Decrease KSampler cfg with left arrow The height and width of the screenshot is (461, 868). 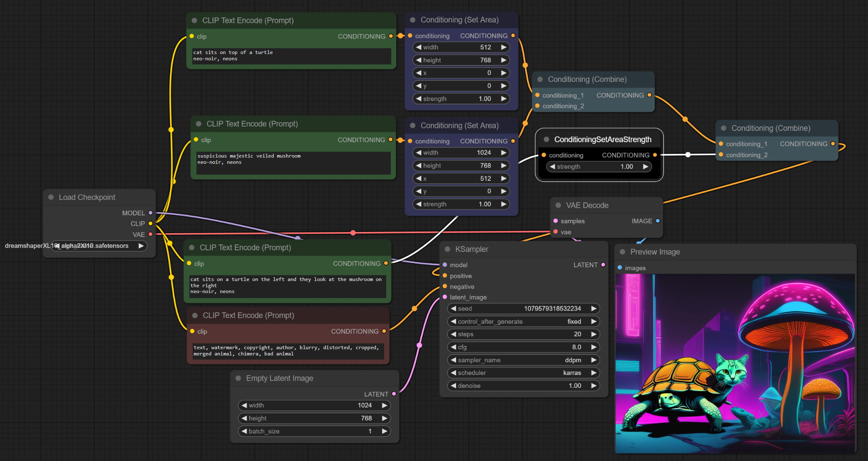tap(454, 347)
